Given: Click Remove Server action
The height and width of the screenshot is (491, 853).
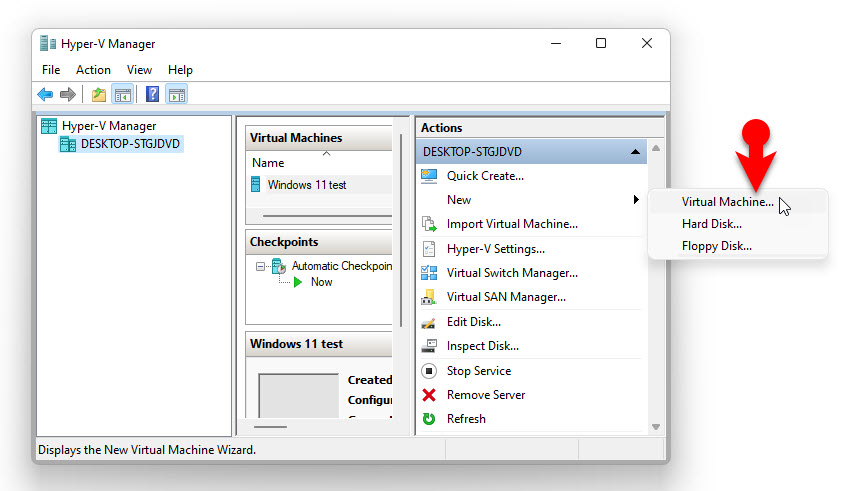Looking at the screenshot, I should tap(486, 395).
